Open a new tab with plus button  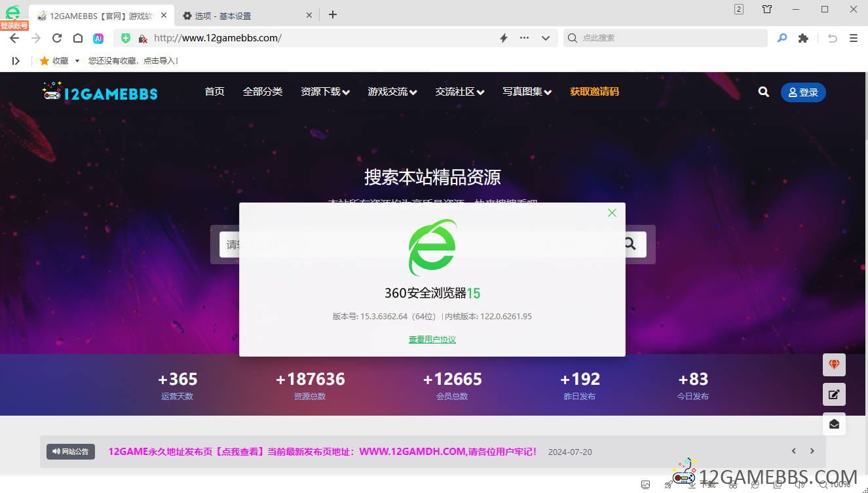pyautogui.click(x=333, y=14)
